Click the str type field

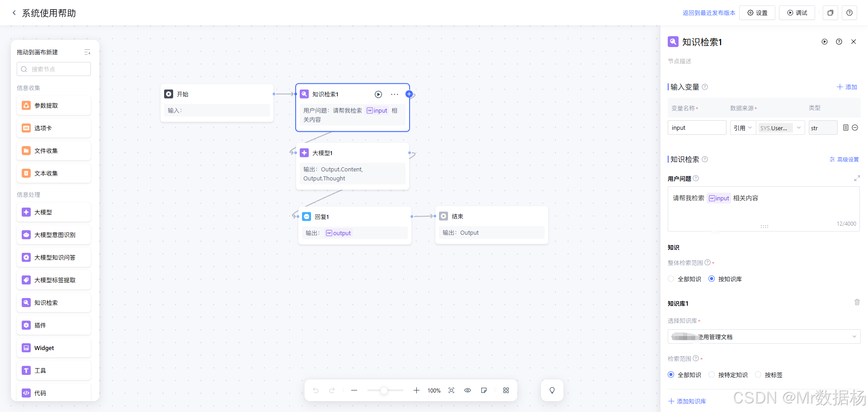pyautogui.click(x=823, y=128)
